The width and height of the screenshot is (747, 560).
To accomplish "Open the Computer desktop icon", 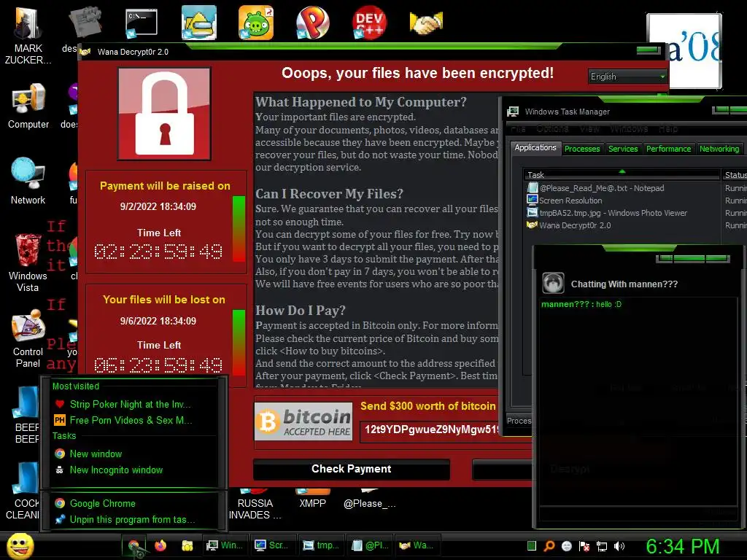I will (28, 106).
